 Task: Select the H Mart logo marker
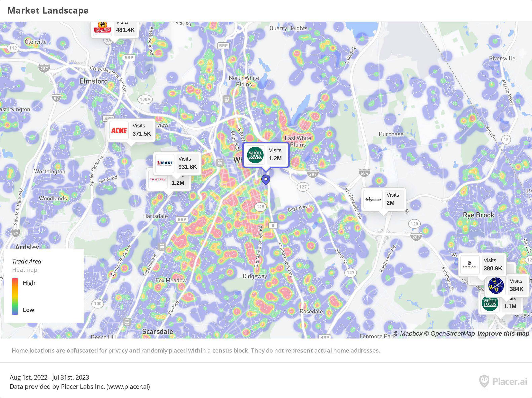[165, 164]
